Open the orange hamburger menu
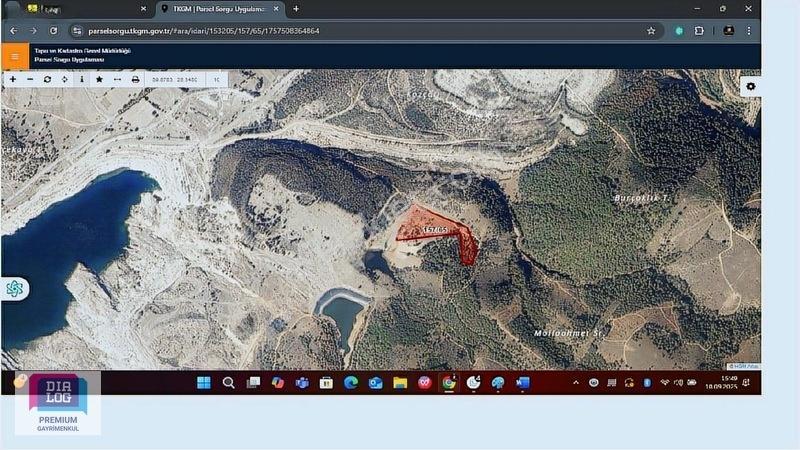The image size is (800, 450). pyautogui.click(x=15, y=56)
